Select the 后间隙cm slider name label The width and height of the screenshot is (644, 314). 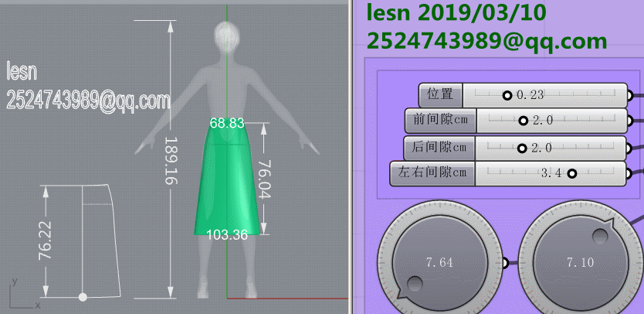[439, 148]
